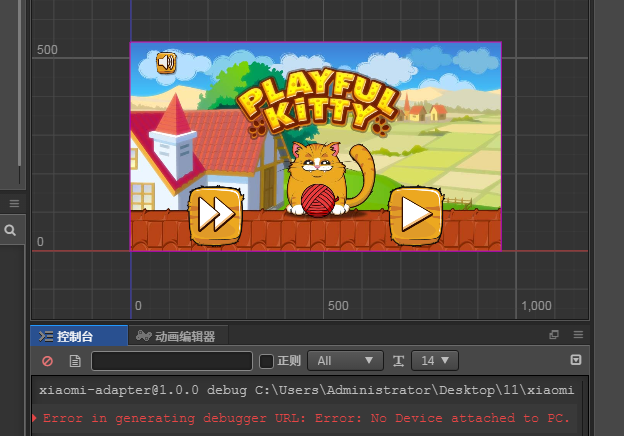Click the search magnifier icon

click(x=10, y=230)
